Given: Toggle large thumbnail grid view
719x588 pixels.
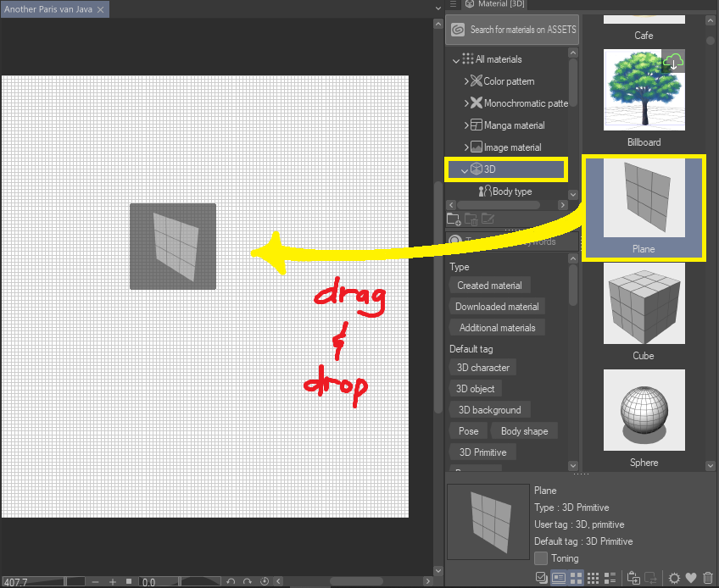Looking at the screenshot, I should coord(577,578).
